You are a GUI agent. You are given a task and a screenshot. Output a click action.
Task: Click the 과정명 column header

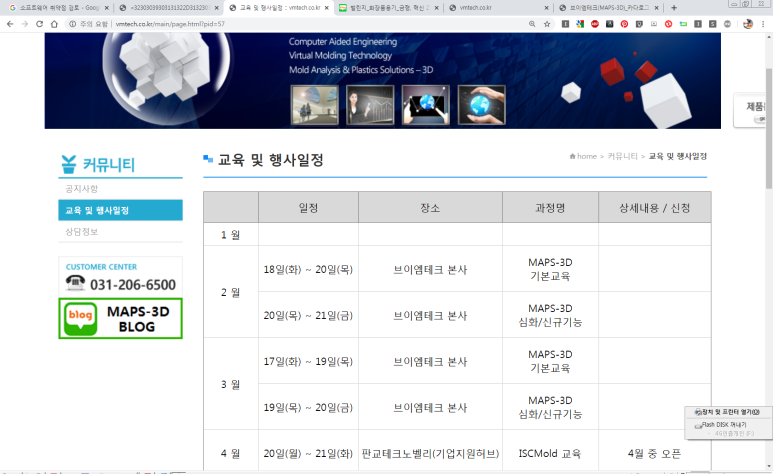pyautogui.click(x=550, y=208)
